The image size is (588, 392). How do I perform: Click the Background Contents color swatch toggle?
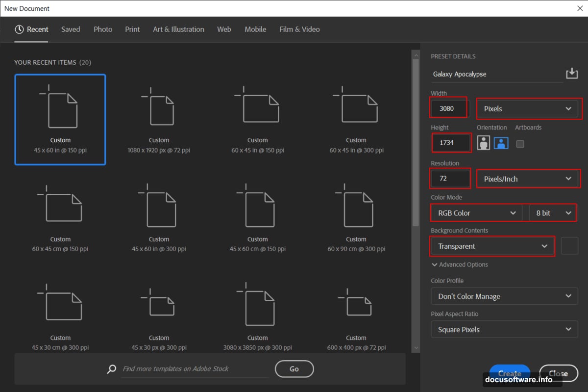click(569, 246)
